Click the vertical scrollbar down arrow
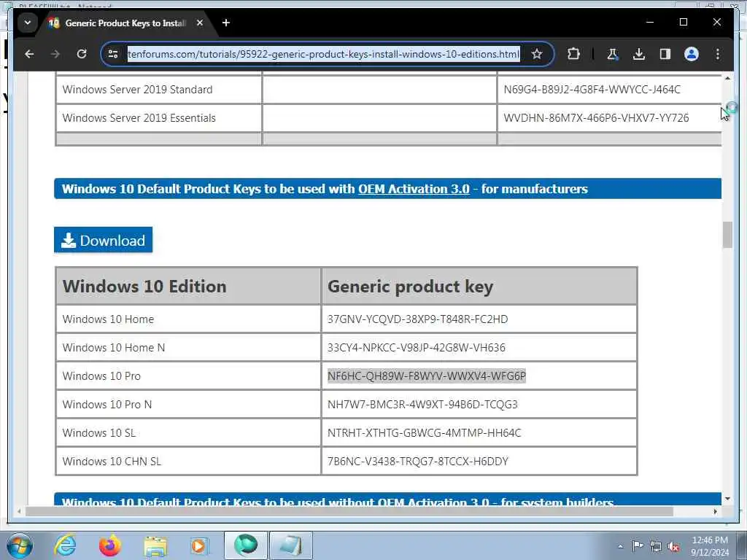 click(x=727, y=499)
